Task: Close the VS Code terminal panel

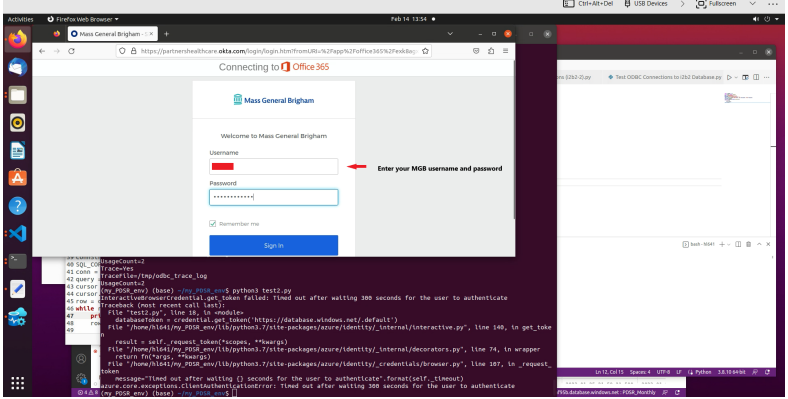Action: (x=768, y=244)
